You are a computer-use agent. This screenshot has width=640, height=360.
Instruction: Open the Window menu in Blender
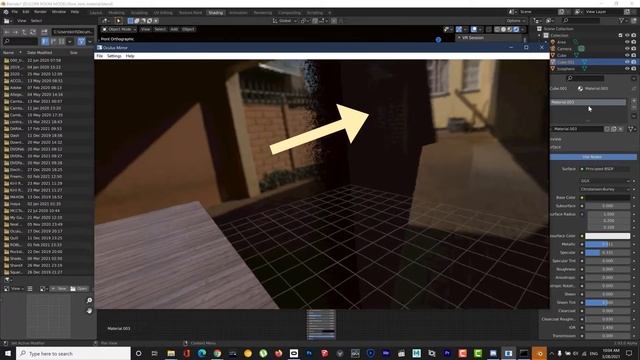tap(59, 12)
